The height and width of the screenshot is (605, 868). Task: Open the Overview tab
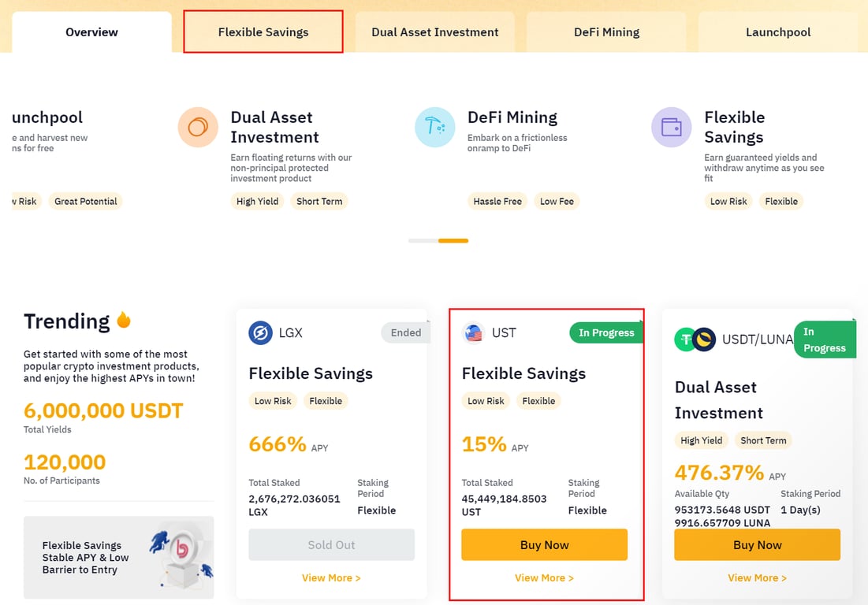click(91, 32)
